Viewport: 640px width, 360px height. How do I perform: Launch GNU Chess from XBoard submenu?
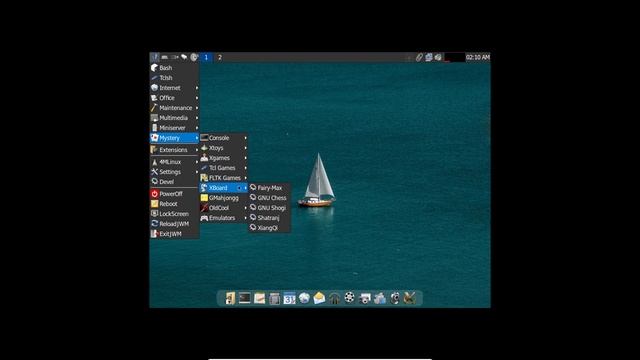point(269,198)
